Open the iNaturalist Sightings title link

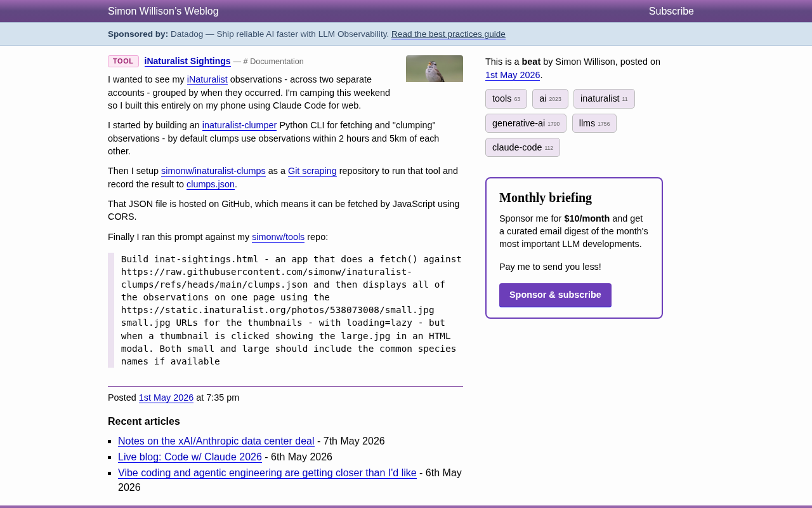pos(187,61)
